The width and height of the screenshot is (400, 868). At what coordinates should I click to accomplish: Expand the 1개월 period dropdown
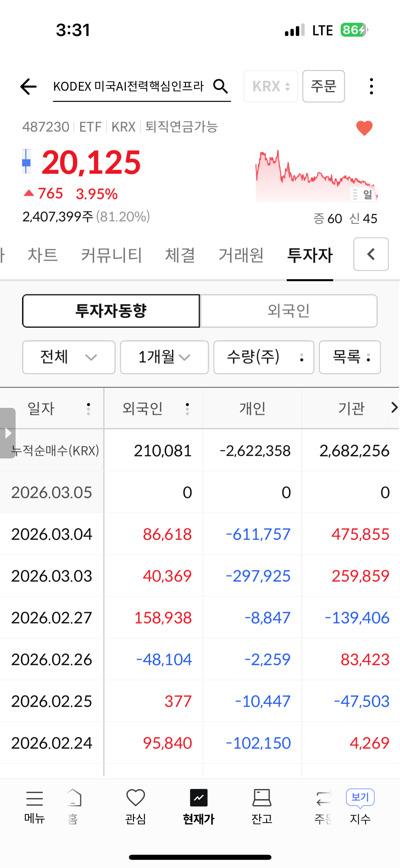pyautogui.click(x=164, y=357)
